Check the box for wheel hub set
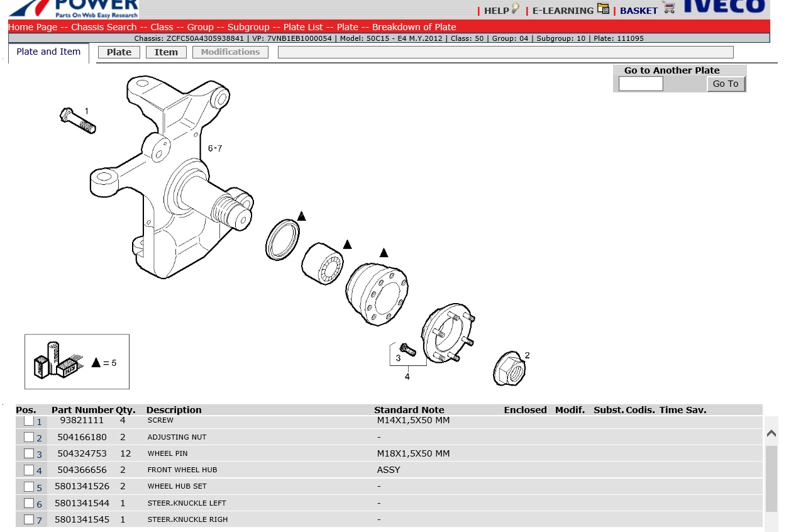The image size is (796, 532). (x=29, y=486)
